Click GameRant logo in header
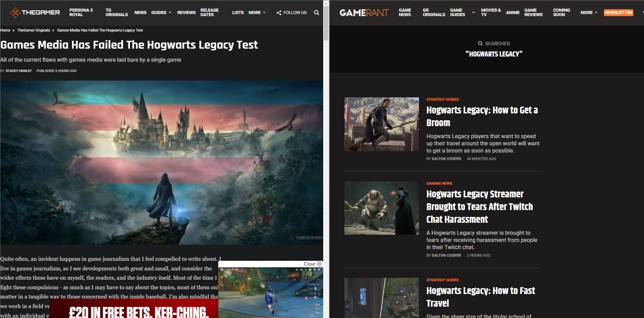 (x=364, y=13)
